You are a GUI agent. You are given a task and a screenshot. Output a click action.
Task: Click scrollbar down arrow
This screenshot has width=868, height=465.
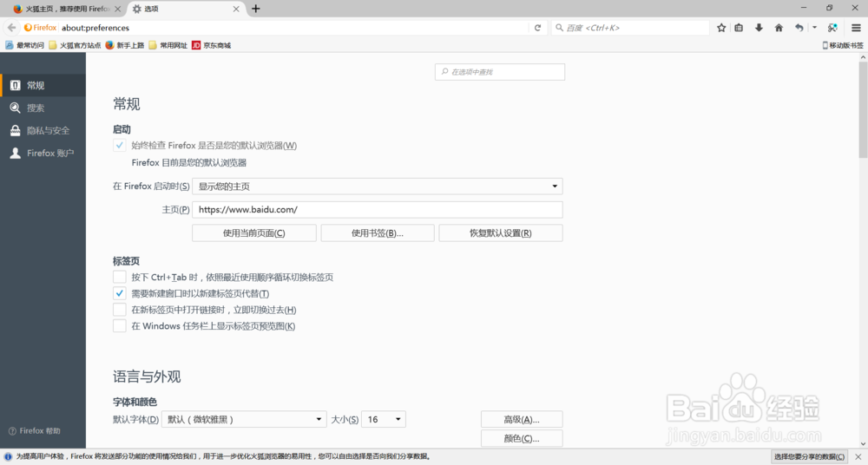click(x=863, y=444)
